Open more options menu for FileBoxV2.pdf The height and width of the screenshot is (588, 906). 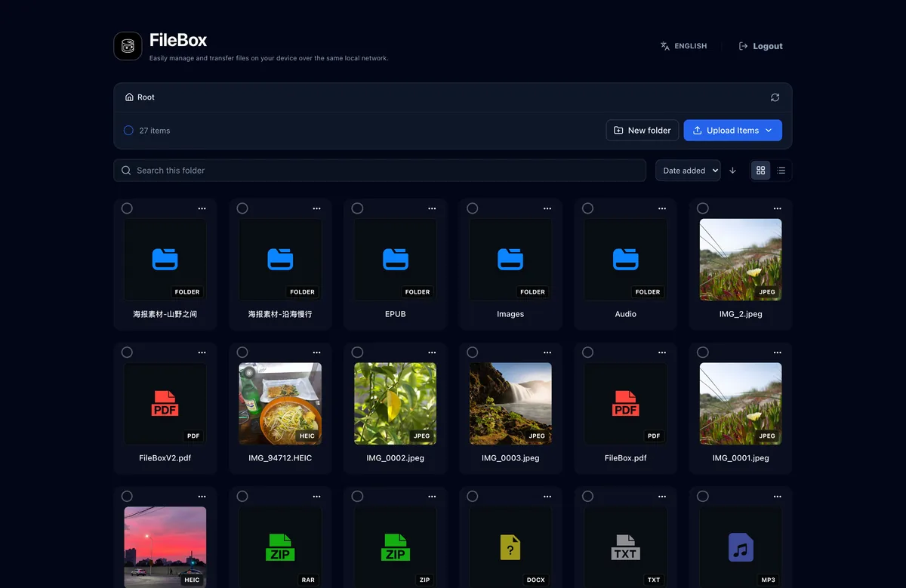tap(202, 352)
